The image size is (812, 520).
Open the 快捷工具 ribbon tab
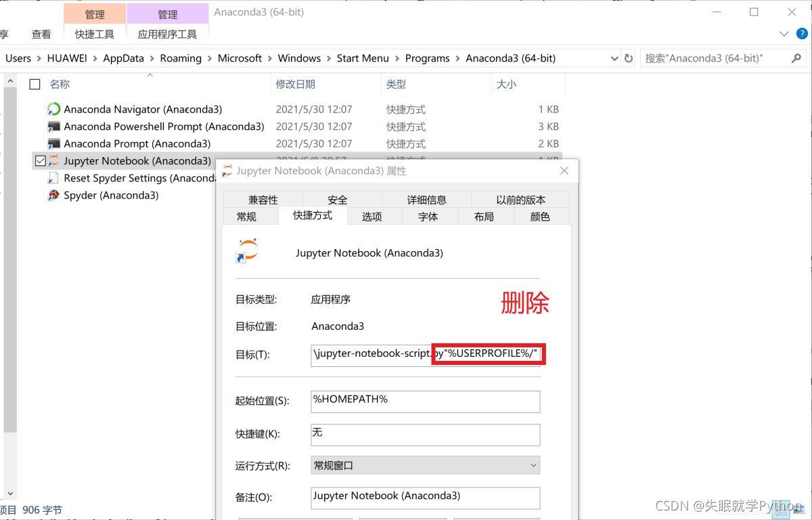click(x=95, y=34)
